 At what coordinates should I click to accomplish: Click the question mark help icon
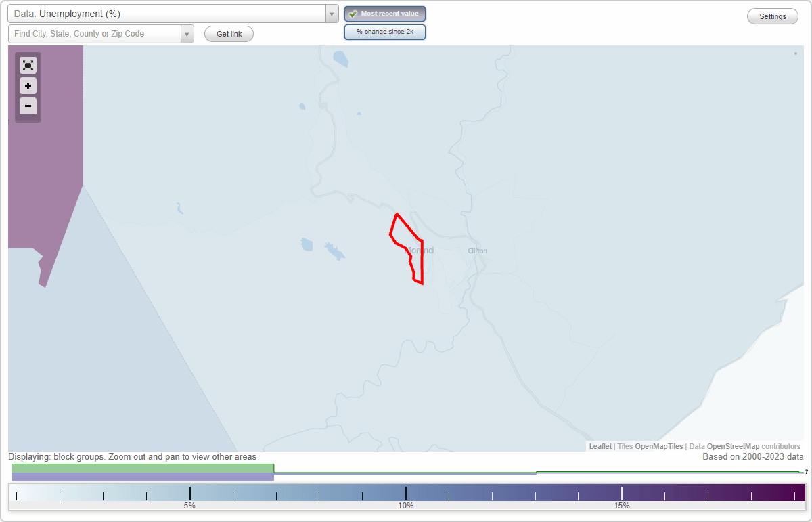point(806,472)
